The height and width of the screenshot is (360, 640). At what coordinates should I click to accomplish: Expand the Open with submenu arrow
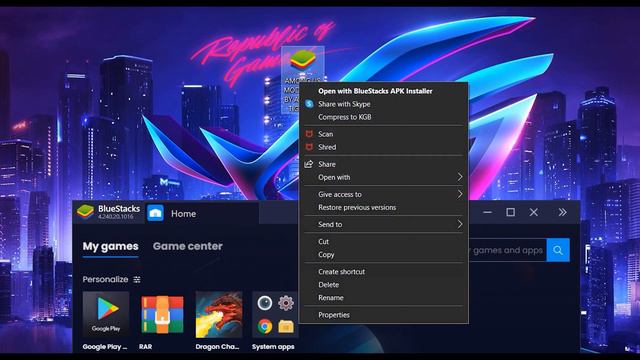point(460,177)
